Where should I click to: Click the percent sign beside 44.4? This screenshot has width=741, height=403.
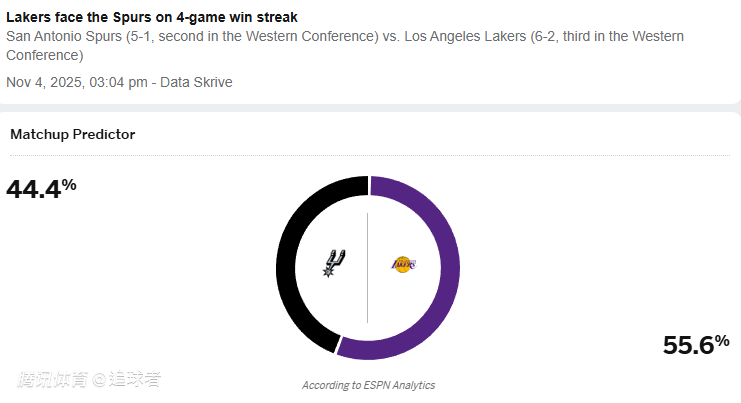tap(69, 183)
